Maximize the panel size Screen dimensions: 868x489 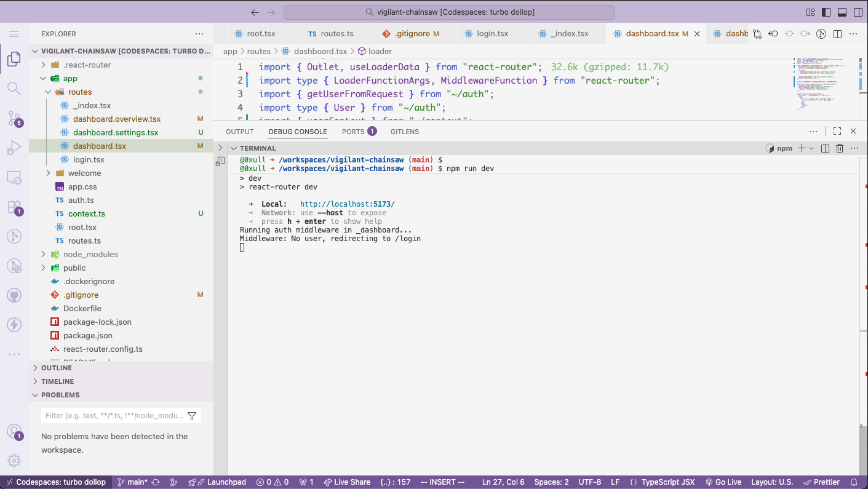[837, 131]
